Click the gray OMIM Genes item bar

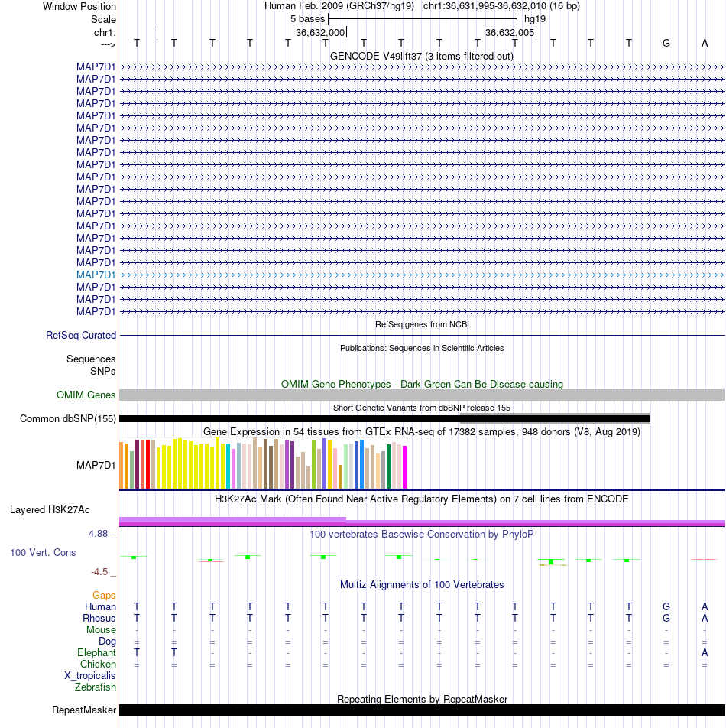pos(422,395)
